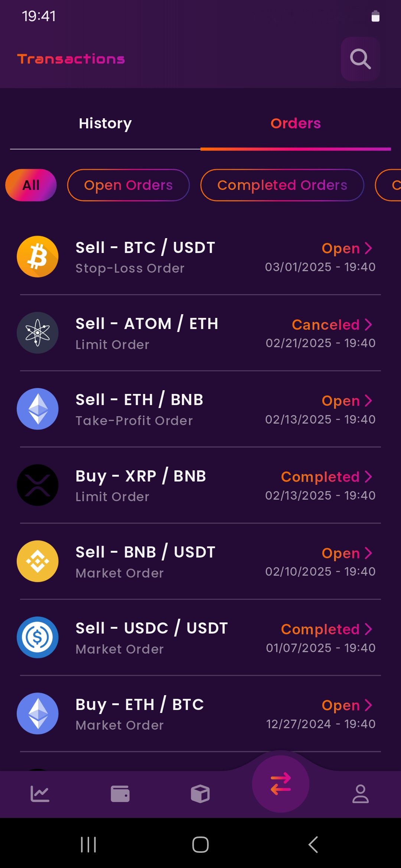Expand the Sell BTC / USDT Open chevron
401x868 pixels.
(x=368, y=248)
